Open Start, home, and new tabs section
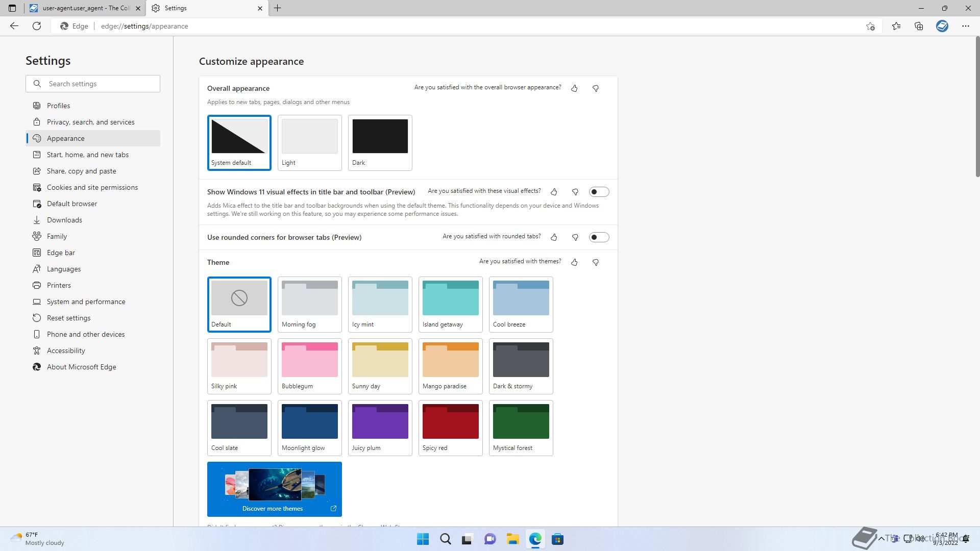The width and height of the screenshot is (980, 551). [93, 155]
